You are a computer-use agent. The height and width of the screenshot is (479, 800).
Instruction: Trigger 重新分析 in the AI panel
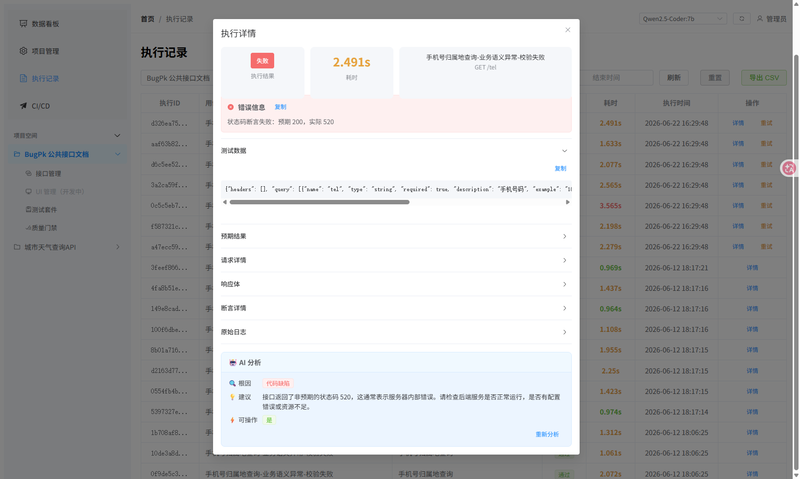pyautogui.click(x=547, y=434)
